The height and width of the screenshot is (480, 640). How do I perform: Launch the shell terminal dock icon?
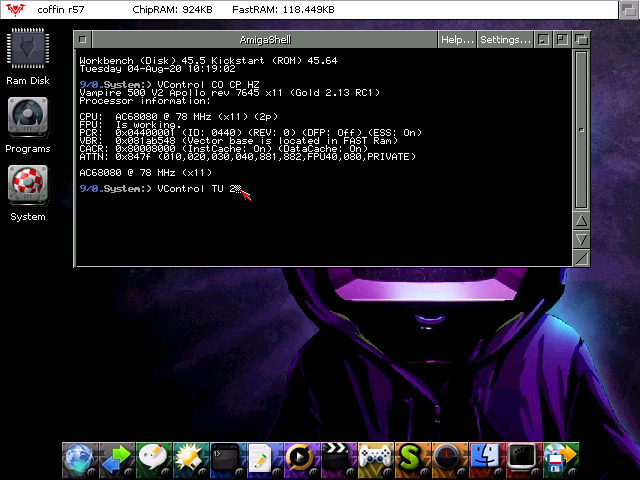[x=228, y=460]
